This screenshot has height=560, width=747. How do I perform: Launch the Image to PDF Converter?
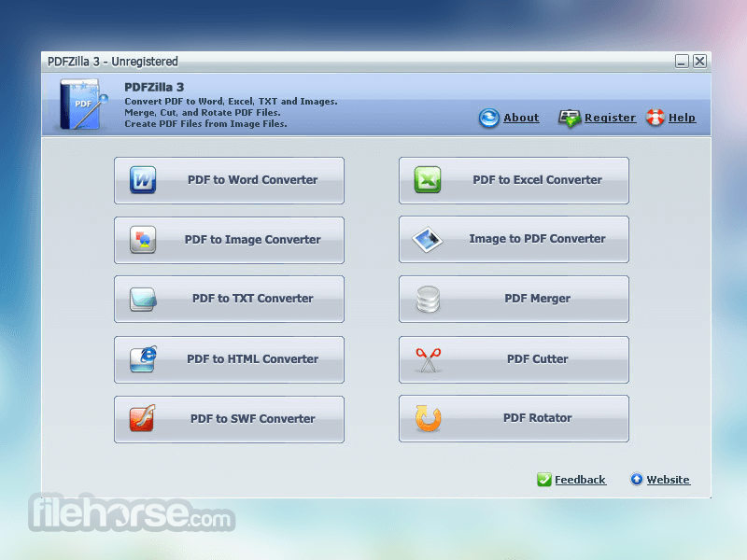[x=514, y=239]
